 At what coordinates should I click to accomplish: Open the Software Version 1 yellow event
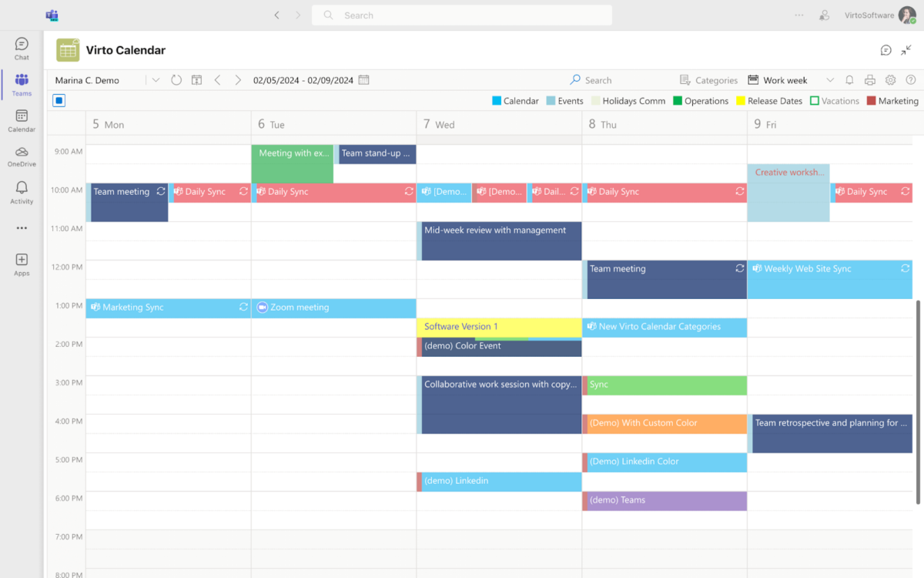(x=499, y=327)
